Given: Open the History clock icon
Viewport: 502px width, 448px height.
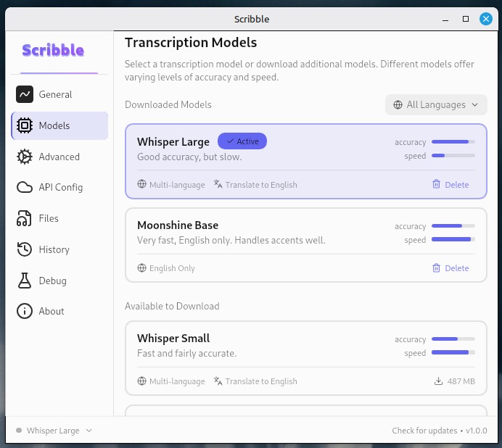Looking at the screenshot, I should [x=25, y=249].
